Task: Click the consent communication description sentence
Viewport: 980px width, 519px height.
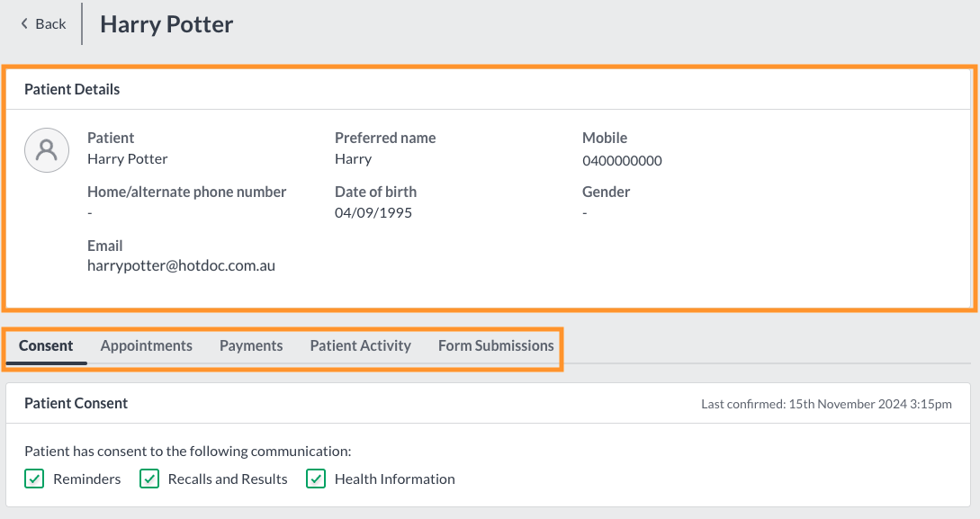Action: click(187, 451)
